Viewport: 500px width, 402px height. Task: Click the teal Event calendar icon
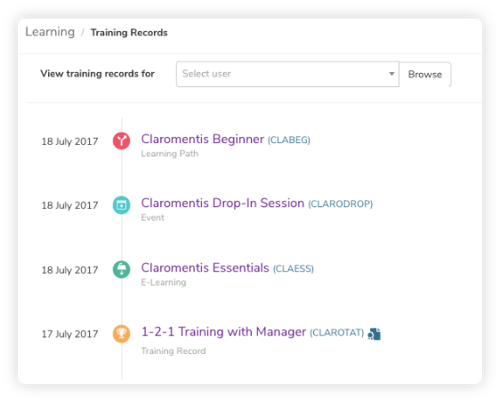[121, 205]
